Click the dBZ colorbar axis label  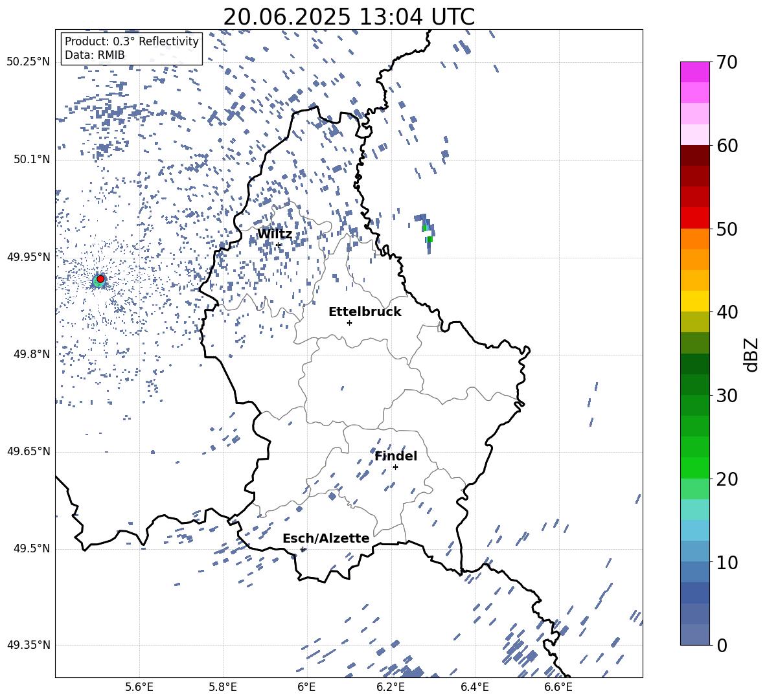[x=752, y=355]
